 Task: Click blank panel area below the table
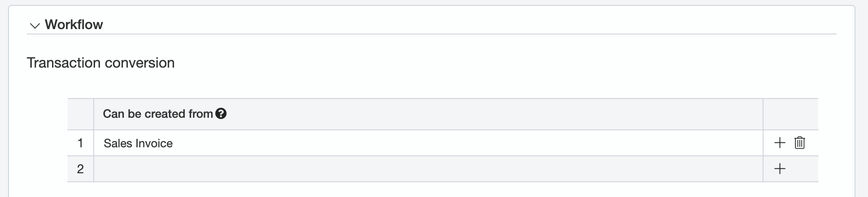(x=430, y=190)
